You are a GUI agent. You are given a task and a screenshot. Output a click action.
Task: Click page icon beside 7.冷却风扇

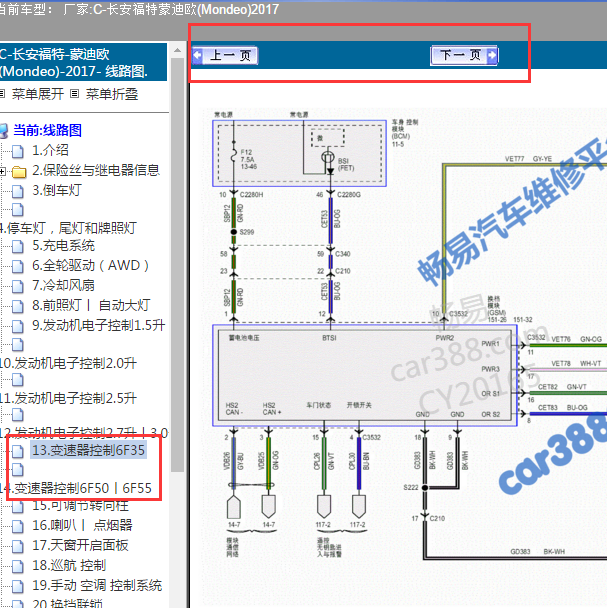(17, 287)
